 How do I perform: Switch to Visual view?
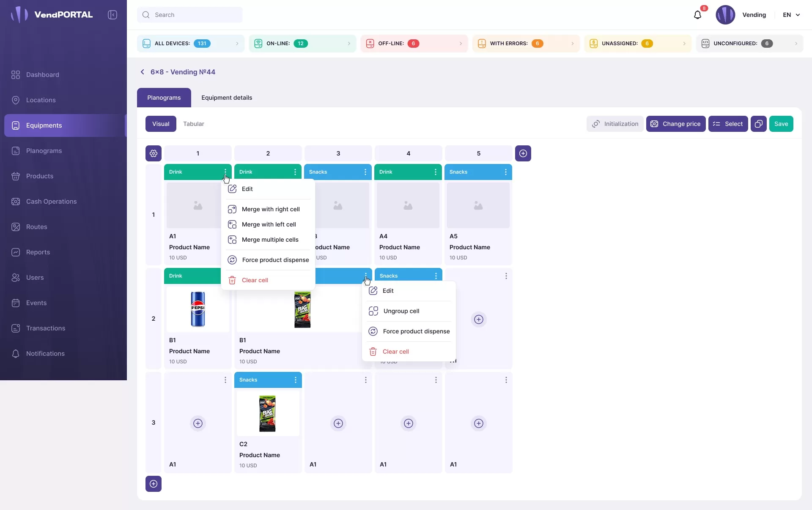[161, 124]
